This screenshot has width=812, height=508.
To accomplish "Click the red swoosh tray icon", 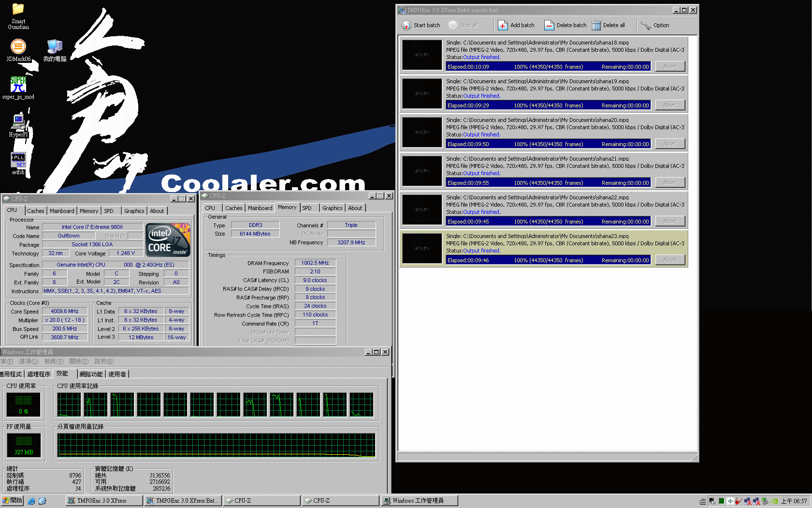I will coord(739,501).
